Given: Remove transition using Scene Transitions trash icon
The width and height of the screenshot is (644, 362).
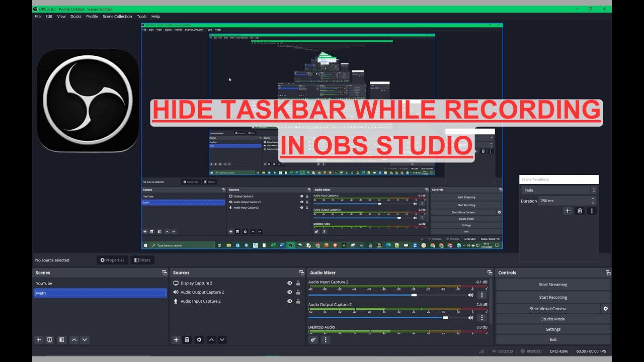Looking at the screenshot, I should [x=580, y=211].
